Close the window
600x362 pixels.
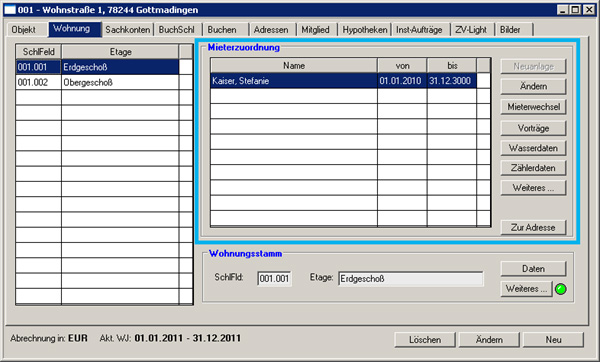click(589, 10)
